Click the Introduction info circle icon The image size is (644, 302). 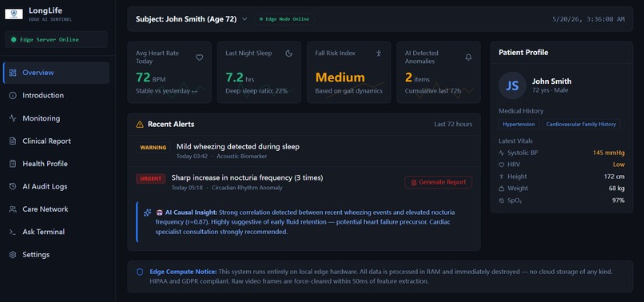coord(13,95)
